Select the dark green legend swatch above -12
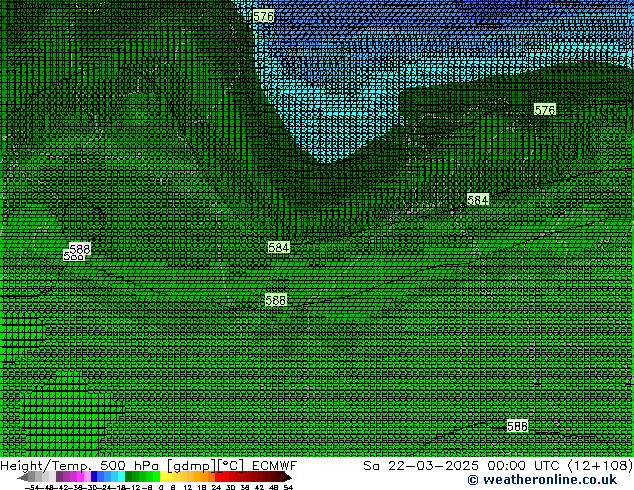 point(129,476)
